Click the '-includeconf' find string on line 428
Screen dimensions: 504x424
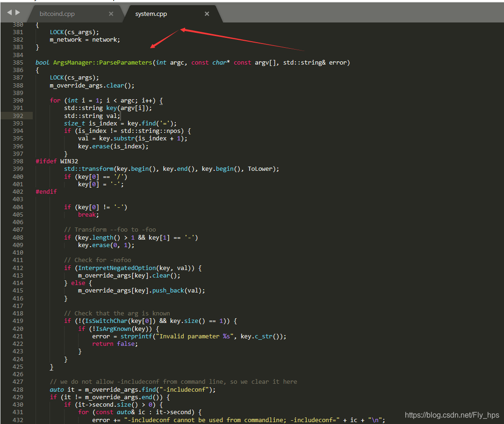click(x=184, y=389)
